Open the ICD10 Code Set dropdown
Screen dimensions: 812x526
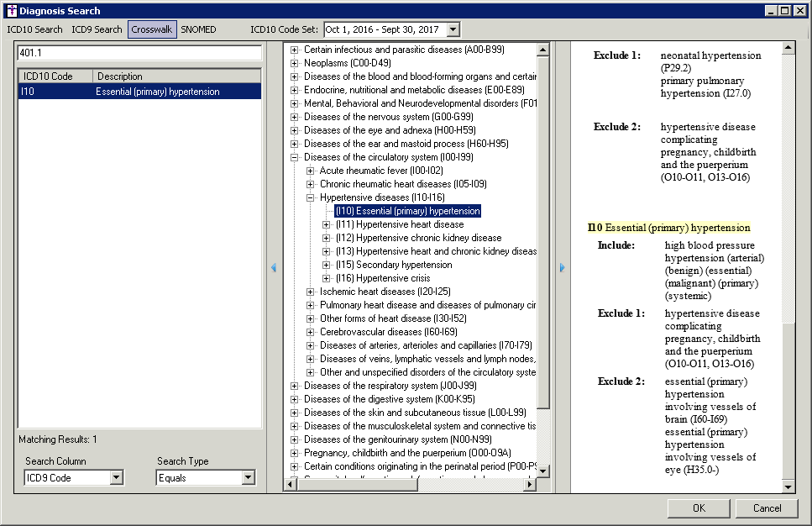453,29
